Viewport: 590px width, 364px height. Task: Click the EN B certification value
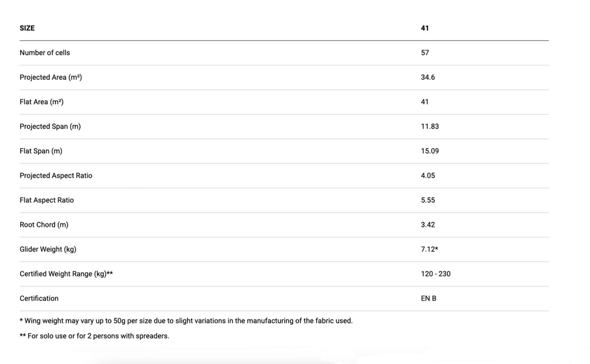(428, 299)
